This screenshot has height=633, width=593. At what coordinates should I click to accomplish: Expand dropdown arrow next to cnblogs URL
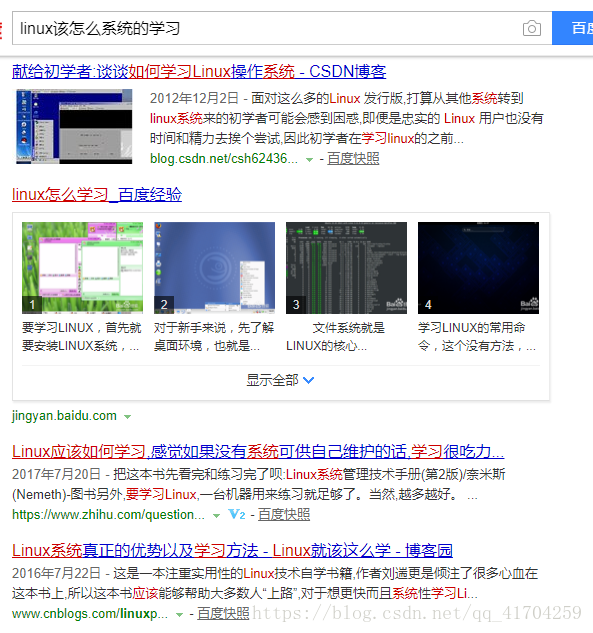tap(180, 615)
